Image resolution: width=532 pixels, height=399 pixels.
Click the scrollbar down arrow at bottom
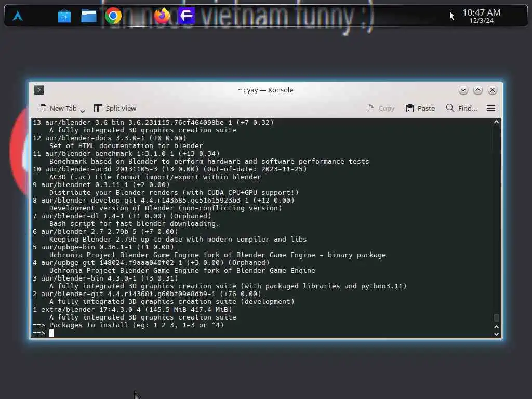pyautogui.click(x=496, y=334)
